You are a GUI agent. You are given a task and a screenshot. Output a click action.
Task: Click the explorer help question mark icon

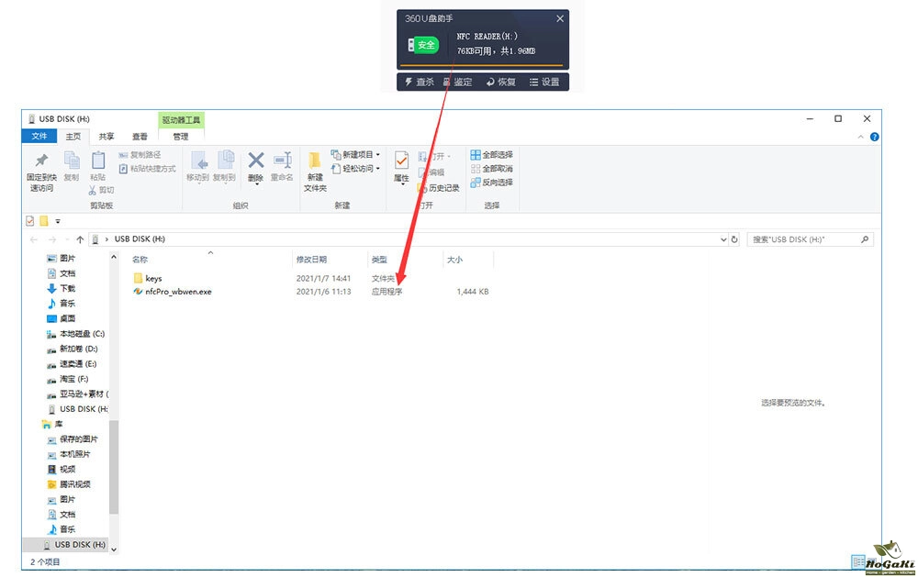[874, 137]
